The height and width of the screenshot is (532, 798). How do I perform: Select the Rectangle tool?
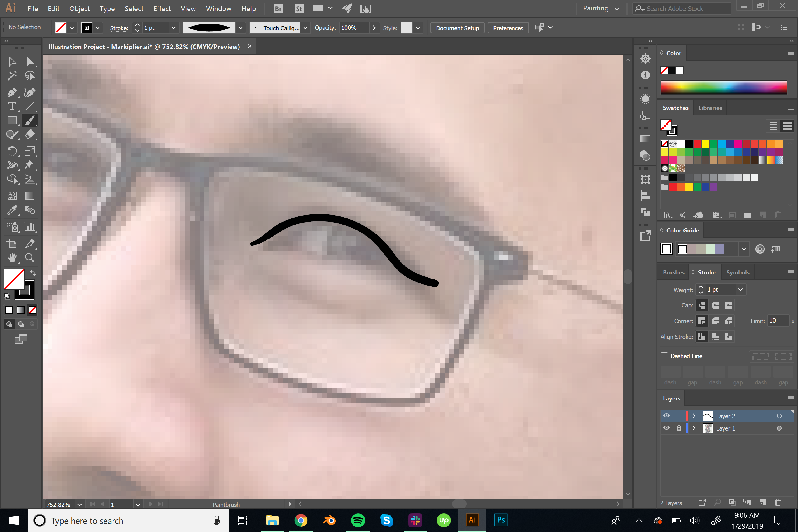coord(12,120)
